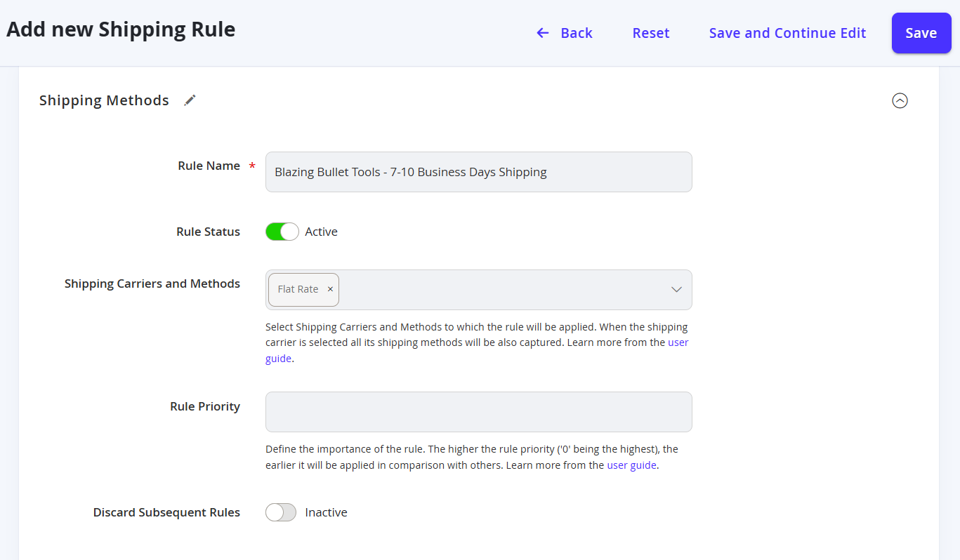
Task: Click the Flat Rate tag text
Action: [x=298, y=289]
